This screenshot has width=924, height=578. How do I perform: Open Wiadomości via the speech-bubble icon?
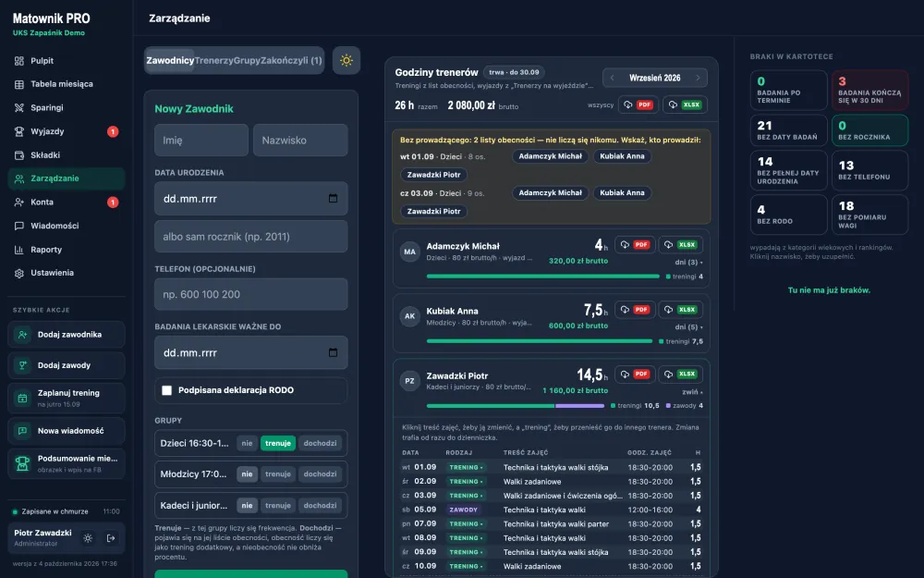18,226
